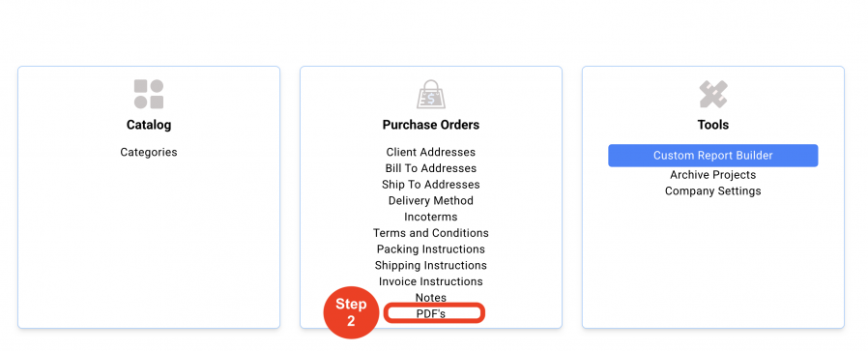Screen dimensions: 868x351
Task: Open Invoice Instructions
Action: (x=431, y=281)
